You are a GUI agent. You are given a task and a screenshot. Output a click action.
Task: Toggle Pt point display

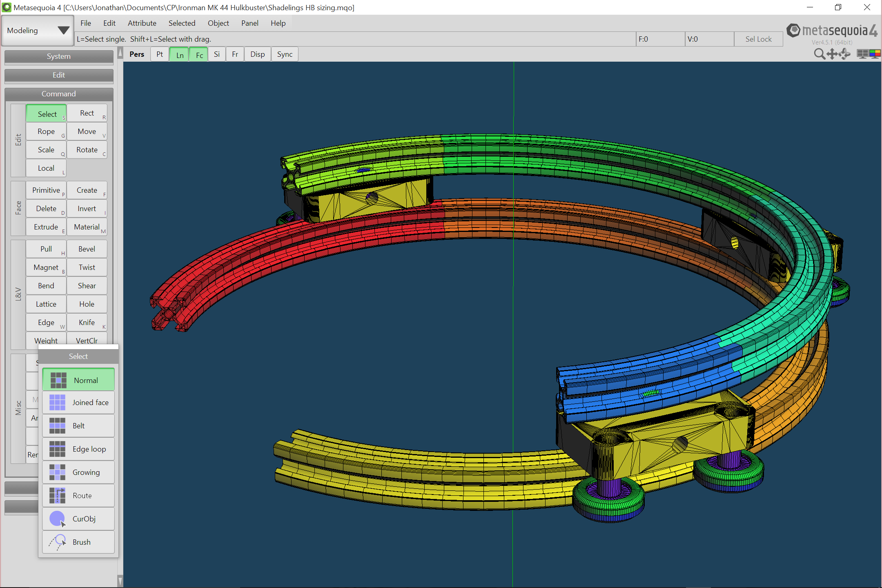(x=160, y=54)
